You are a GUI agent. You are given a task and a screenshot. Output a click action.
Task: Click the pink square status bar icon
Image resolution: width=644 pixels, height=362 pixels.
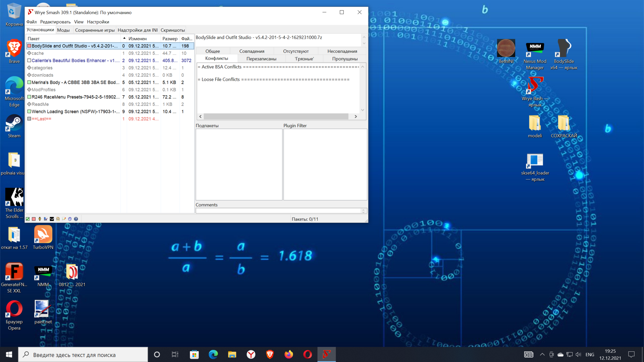coord(34,219)
